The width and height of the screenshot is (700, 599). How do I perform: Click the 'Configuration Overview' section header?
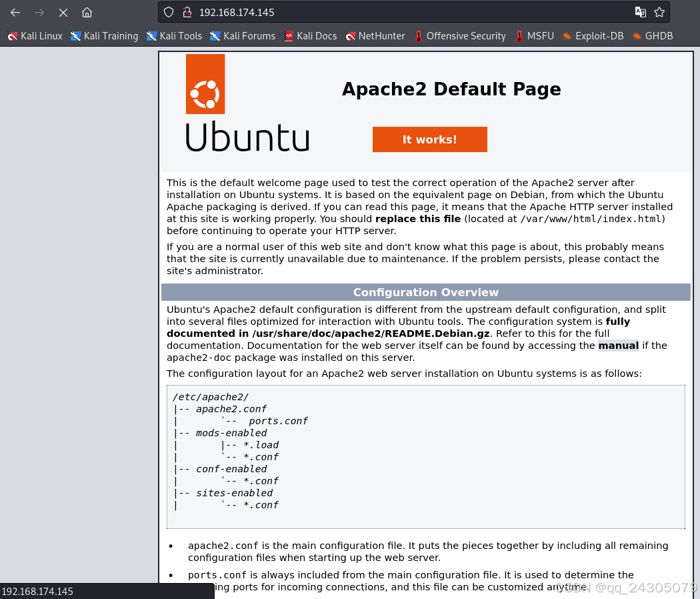click(x=426, y=292)
